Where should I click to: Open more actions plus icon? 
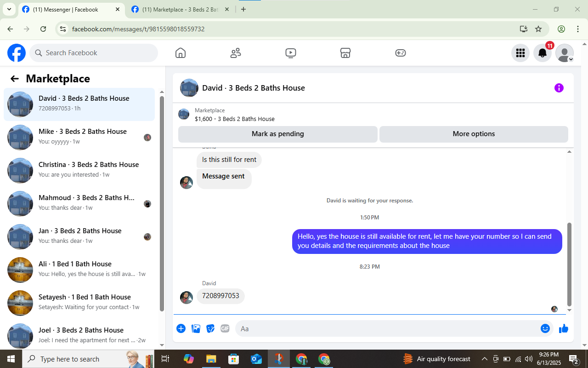tap(181, 328)
